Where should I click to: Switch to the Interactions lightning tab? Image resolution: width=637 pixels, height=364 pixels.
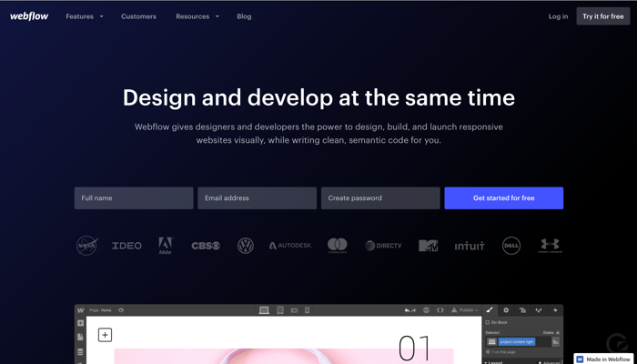click(x=555, y=310)
